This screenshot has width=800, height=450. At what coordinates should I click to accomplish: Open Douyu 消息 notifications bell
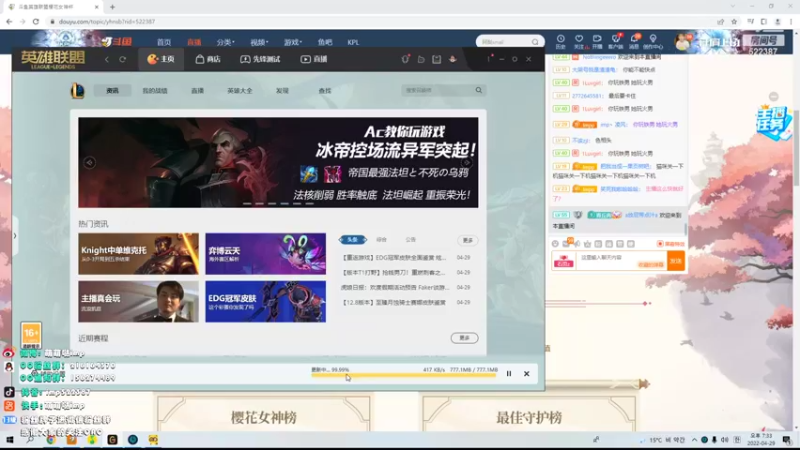coord(634,42)
